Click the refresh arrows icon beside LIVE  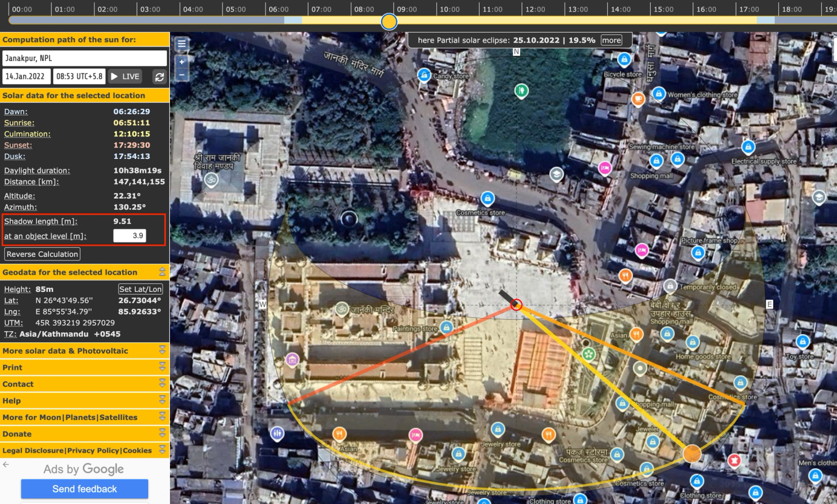(x=160, y=77)
